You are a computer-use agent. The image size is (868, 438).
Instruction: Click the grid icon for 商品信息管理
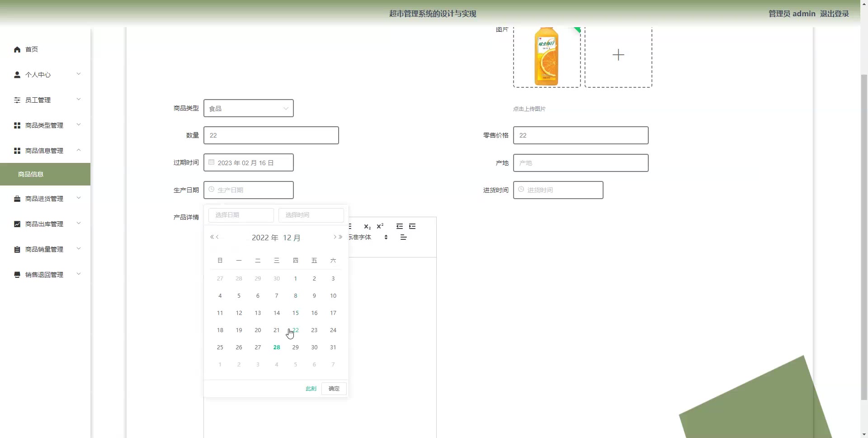[x=17, y=151]
